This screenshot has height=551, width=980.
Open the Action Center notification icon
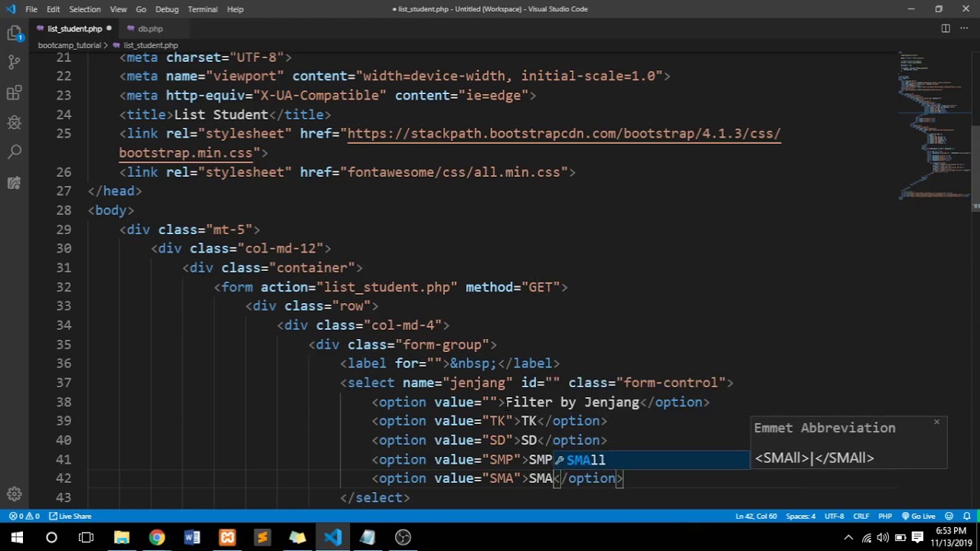click(918, 537)
